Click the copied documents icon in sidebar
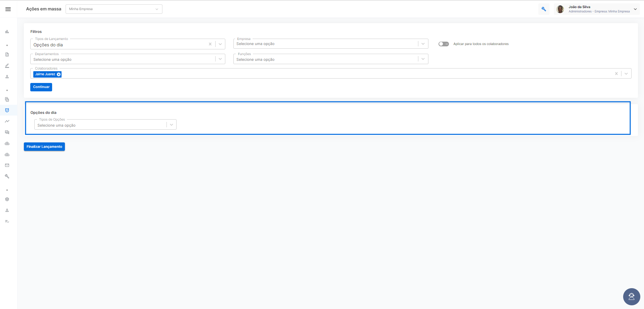644x309 pixels. 7,99
